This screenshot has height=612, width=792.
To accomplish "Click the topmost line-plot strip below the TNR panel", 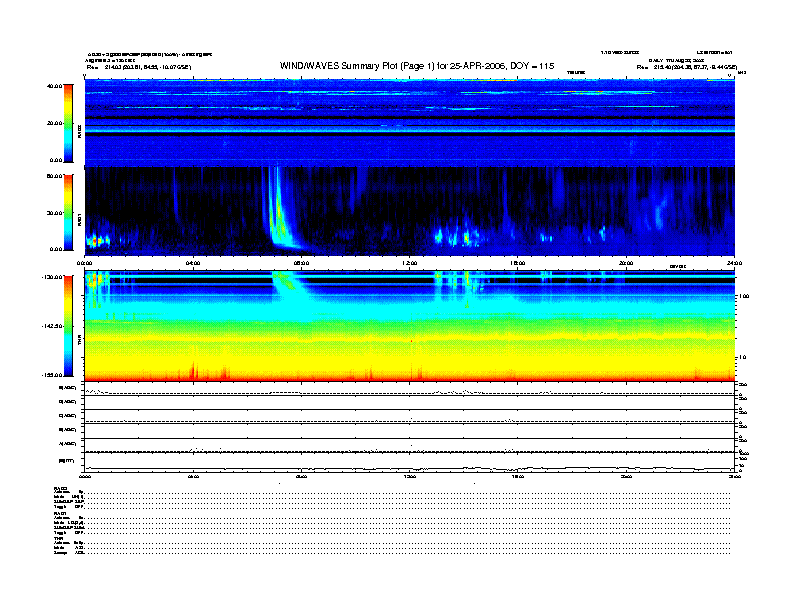I will click(x=410, y=389).
